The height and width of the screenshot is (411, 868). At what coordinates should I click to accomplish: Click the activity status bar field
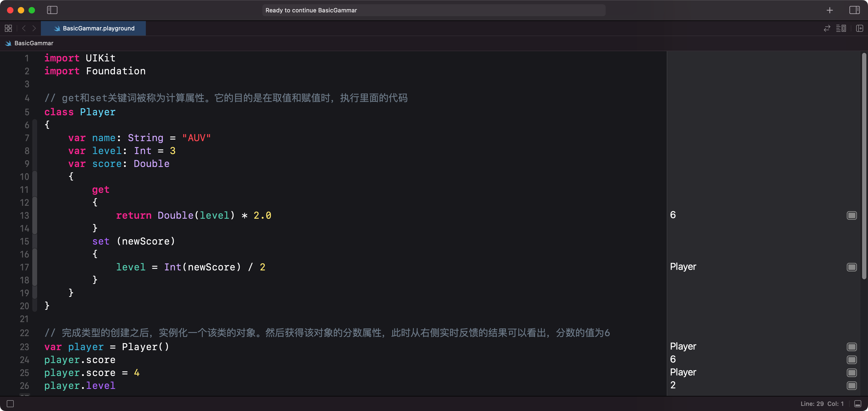[434, 10]
